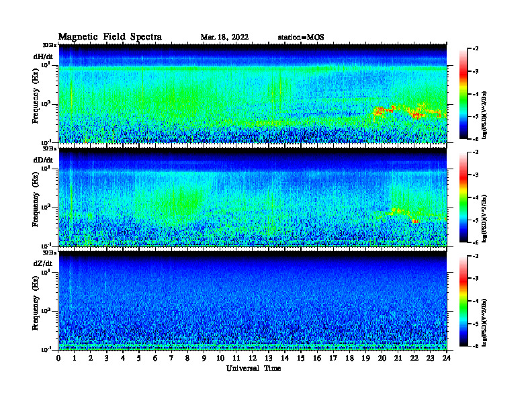This screenshot has width=532, height=411.
Task: Click hour "24" on the Universal Time axis
Action: (447, 359)
